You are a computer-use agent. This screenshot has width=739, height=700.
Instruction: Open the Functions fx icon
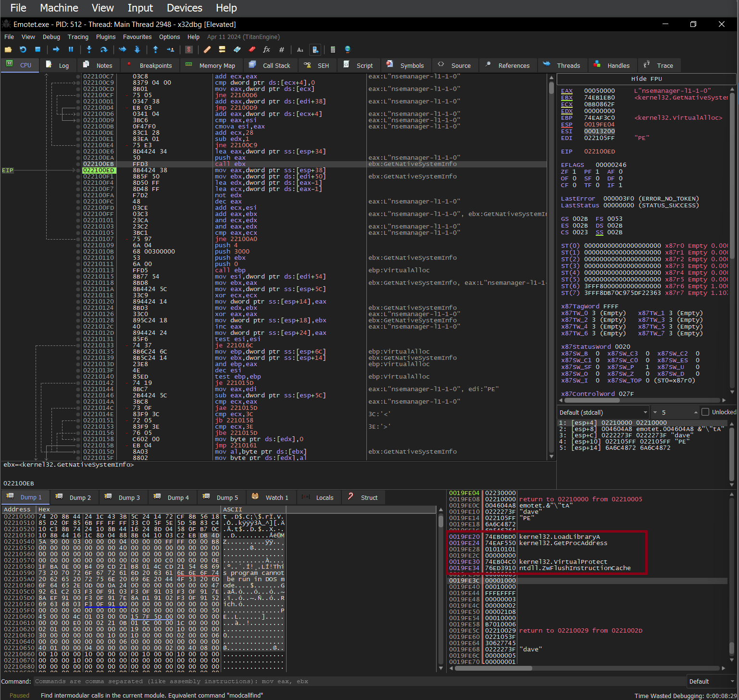pos(267,50)
